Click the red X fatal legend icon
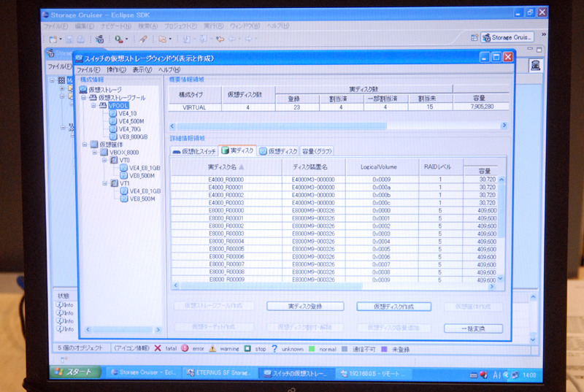The image size is (584, 392). (158, 348)
